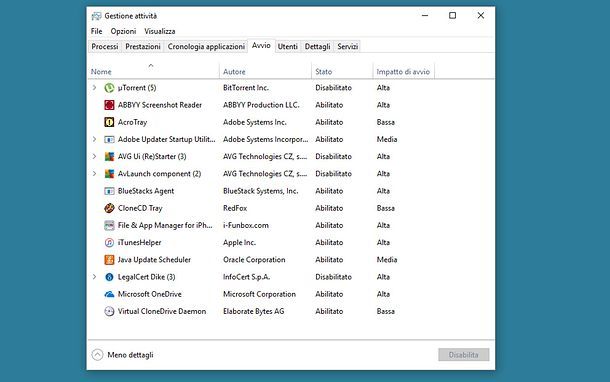Screen dimensions: 610x382
Task: Select the CloneCD Tray entry name
Action: tap(140, 208)
